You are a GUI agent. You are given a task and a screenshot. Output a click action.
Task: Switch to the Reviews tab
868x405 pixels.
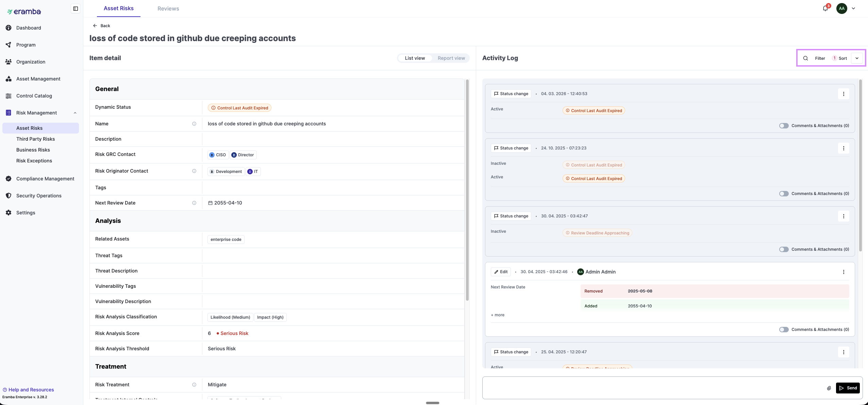tap(168, 8)
